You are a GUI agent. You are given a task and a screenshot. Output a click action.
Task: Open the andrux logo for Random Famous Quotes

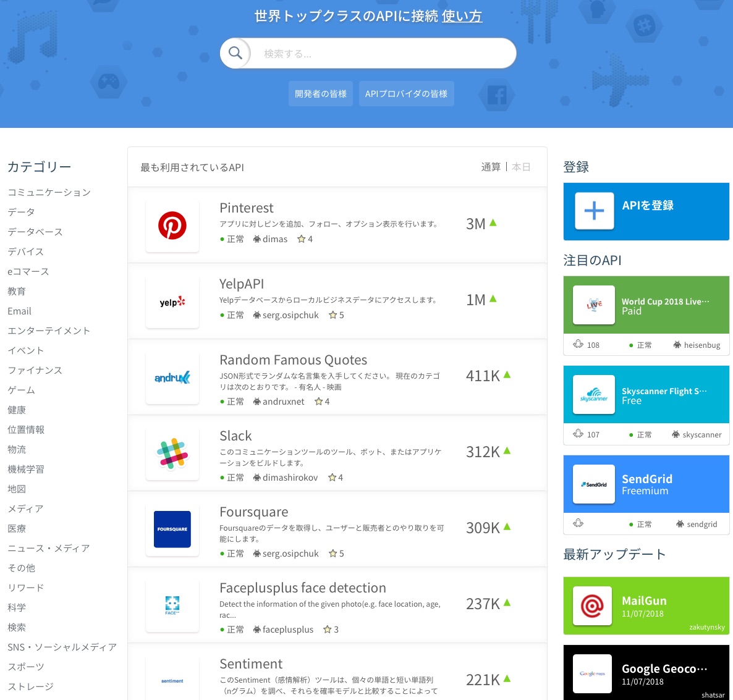pos(172,377)
